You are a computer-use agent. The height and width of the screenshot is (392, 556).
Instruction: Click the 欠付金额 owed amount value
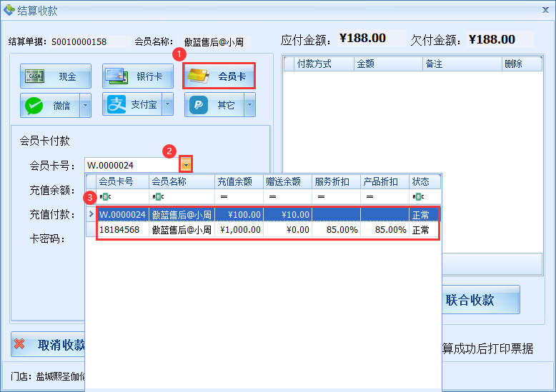click(492, 39)
